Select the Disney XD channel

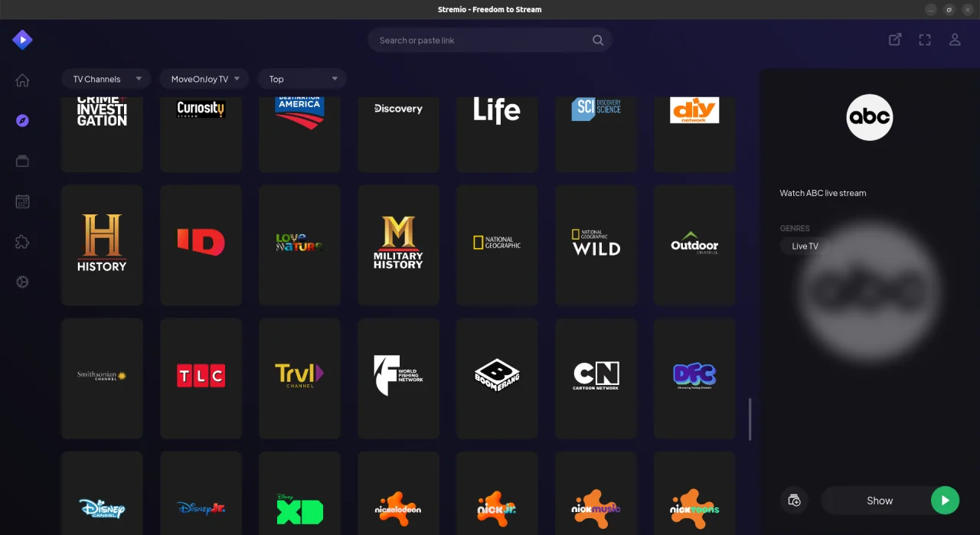(299, 493)
